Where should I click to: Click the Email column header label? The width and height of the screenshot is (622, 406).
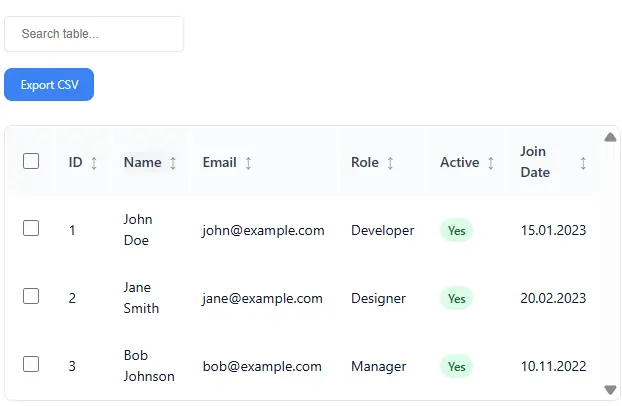point(219,162)
